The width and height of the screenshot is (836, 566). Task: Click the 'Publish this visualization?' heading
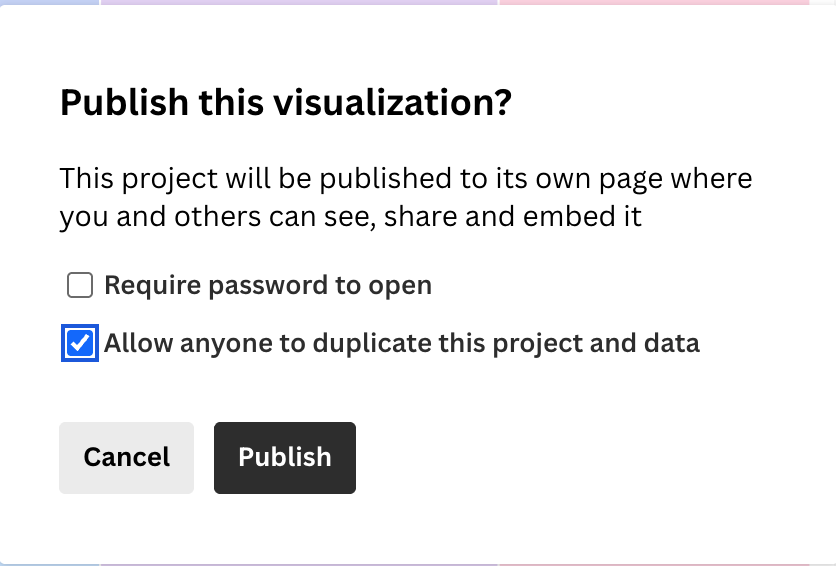286,103
